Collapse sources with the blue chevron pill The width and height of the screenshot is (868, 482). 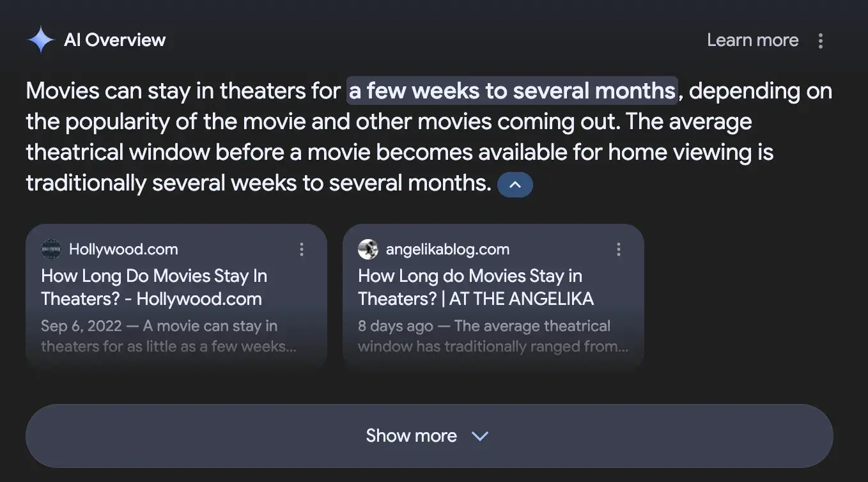515,185
